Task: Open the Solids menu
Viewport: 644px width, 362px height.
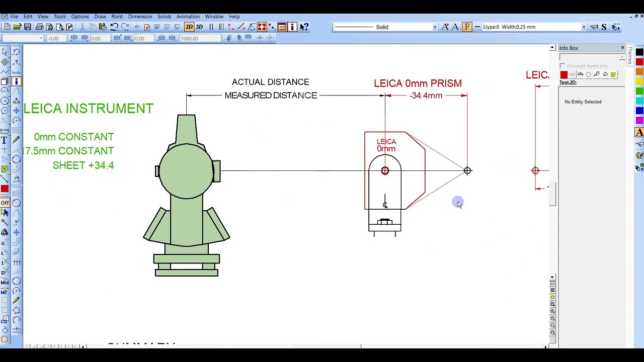Action: pyautogui.click(x=164, y=17)
